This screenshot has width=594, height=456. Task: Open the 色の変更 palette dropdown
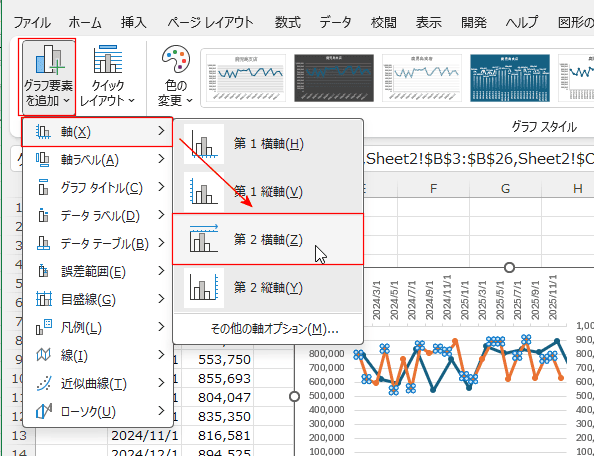[175, 77]
